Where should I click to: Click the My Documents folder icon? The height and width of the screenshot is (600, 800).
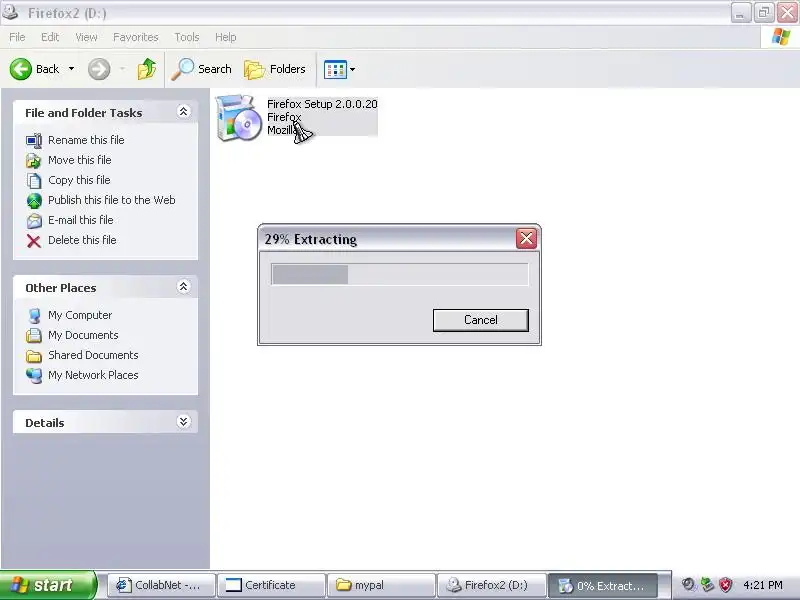click(x=34, y=336)
